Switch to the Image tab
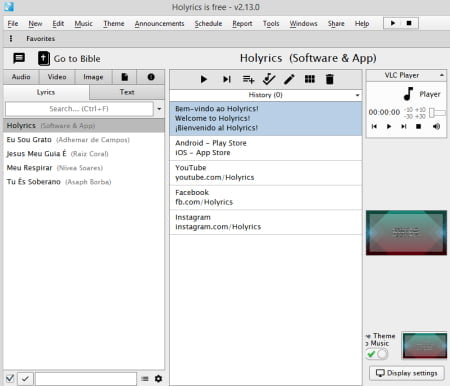450x386 pixels. coord(93,77)
